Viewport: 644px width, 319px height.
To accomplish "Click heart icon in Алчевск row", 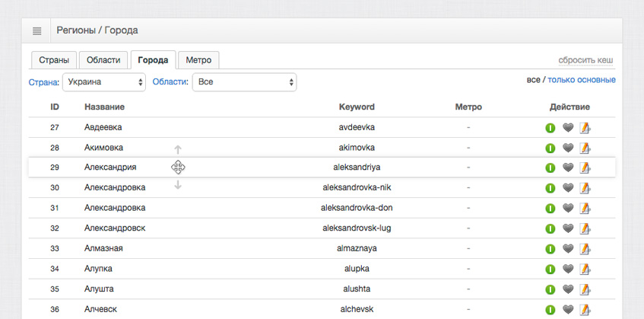I will click(x=568, y=310).
